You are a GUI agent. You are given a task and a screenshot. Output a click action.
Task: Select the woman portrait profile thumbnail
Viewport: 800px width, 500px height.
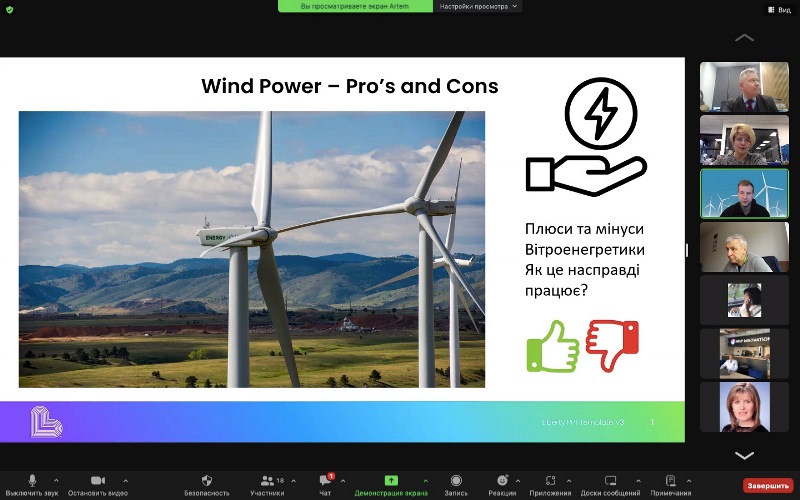pyautogui.click(x=744, y=407)
